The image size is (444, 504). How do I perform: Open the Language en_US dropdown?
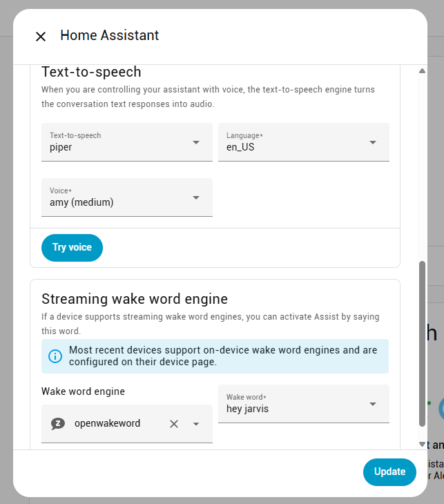coord(303,142)
